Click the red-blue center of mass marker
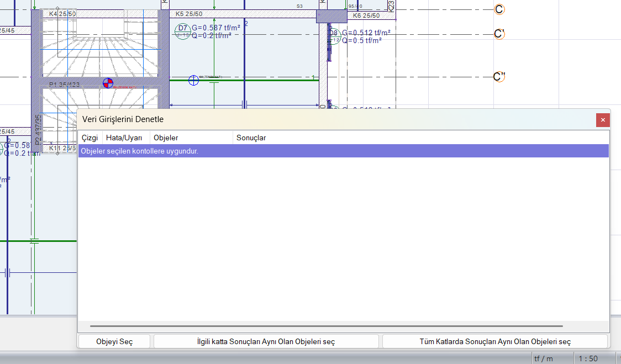 pyautogui.click(x=108, y=83)
